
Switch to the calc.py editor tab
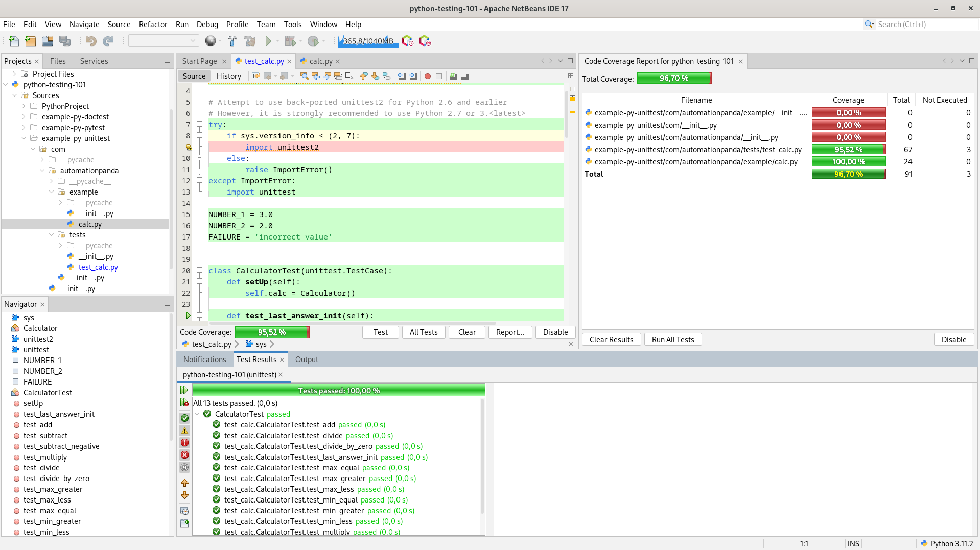point(321,61)
